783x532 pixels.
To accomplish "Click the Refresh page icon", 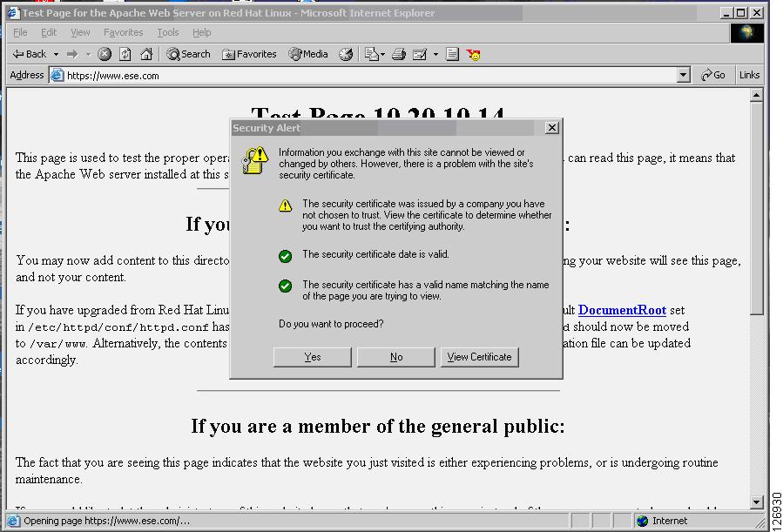I will (x=125, y=54).
